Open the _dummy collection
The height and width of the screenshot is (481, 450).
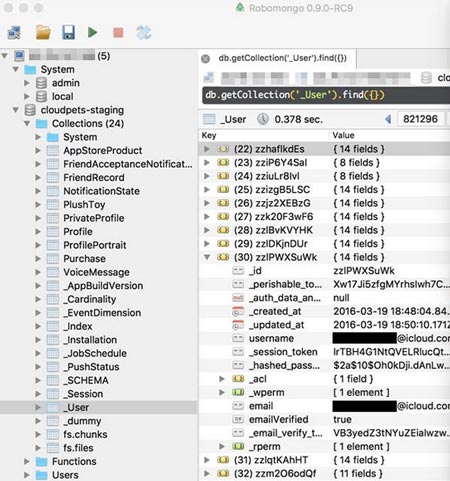tap(82, 421)
